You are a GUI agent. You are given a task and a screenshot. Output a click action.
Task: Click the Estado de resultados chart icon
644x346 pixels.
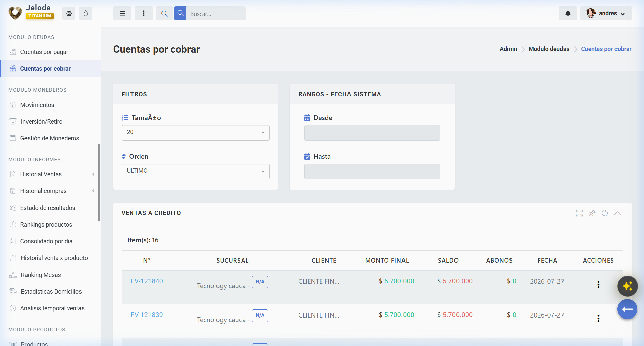click(x=13, y=208)
